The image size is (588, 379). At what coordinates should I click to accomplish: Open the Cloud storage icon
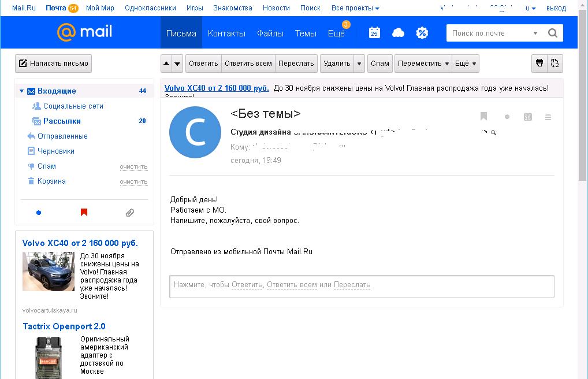click(398, 33)
